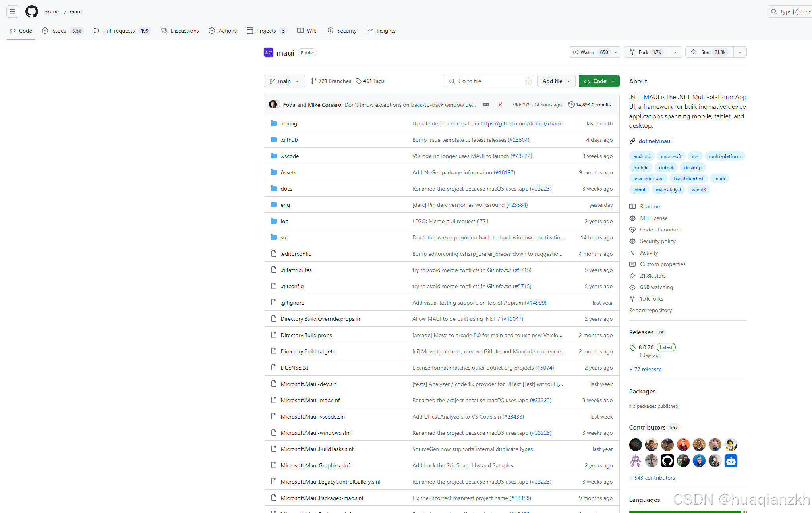Click the top Type / to search box

click(x=790, y=12)
